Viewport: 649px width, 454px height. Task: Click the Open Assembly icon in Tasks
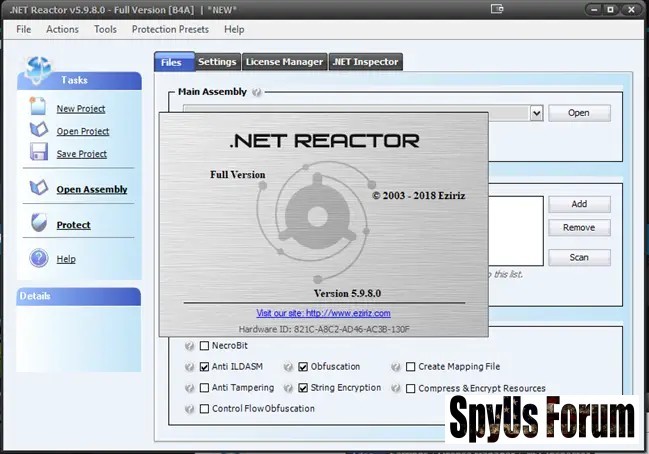coord(38,188)
